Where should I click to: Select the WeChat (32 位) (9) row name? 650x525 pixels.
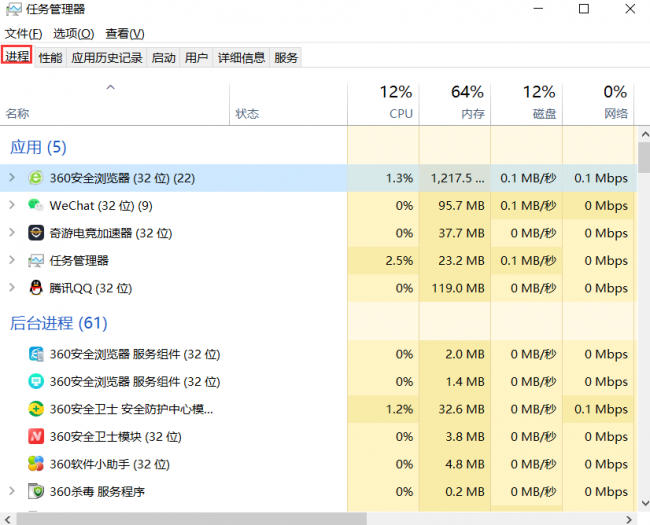point(101,205)
